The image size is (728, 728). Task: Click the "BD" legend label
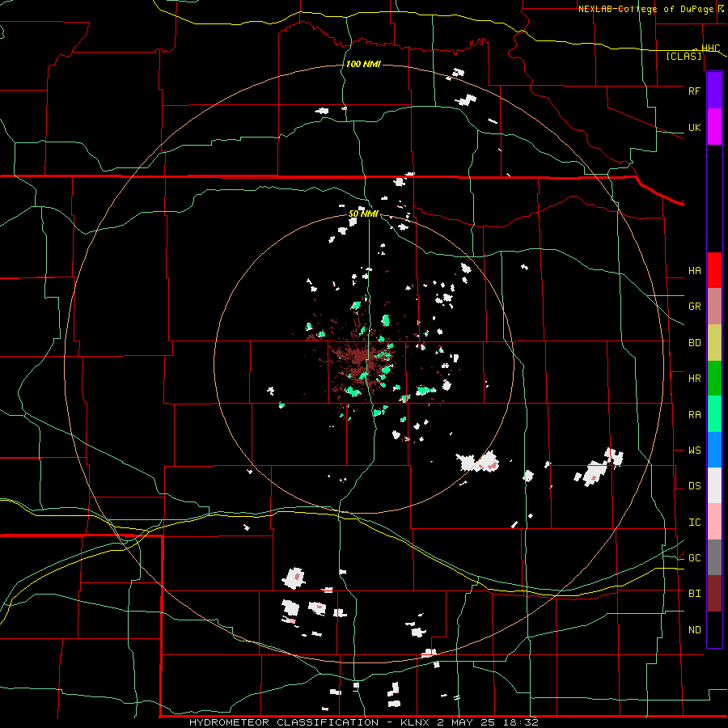tap(694, 343)
